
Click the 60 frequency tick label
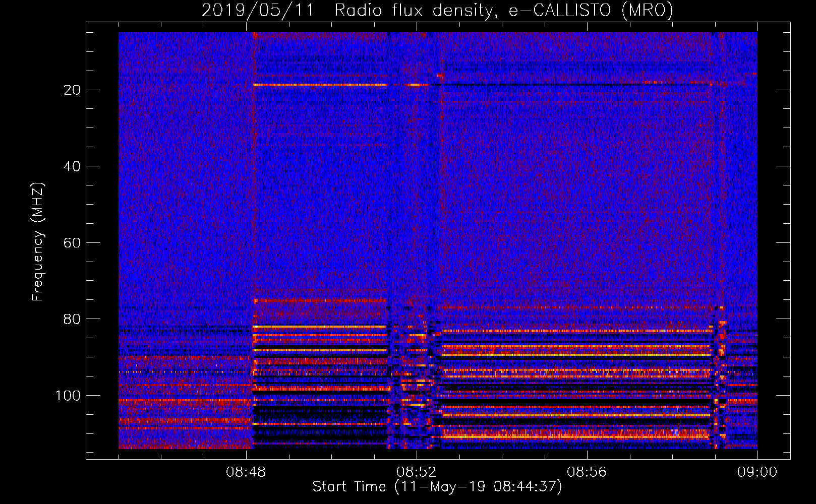tap(73, 243)
